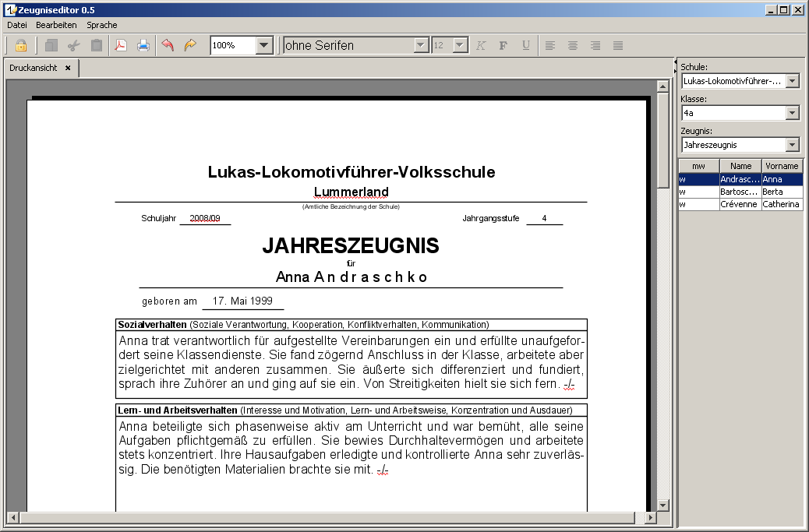Click the paste clipboard icon
Image resolution: width=809 pixels, height=532 pixels.
[x=96, y=45]
